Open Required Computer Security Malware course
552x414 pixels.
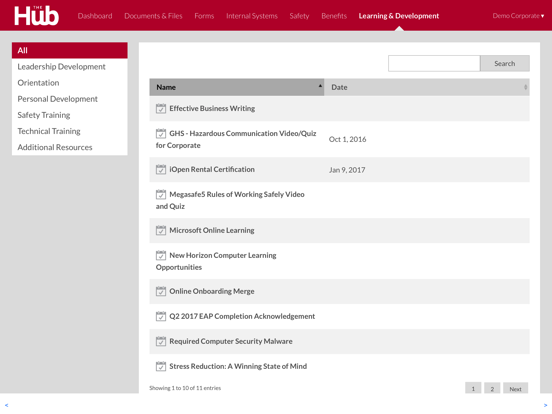[231, 341]
